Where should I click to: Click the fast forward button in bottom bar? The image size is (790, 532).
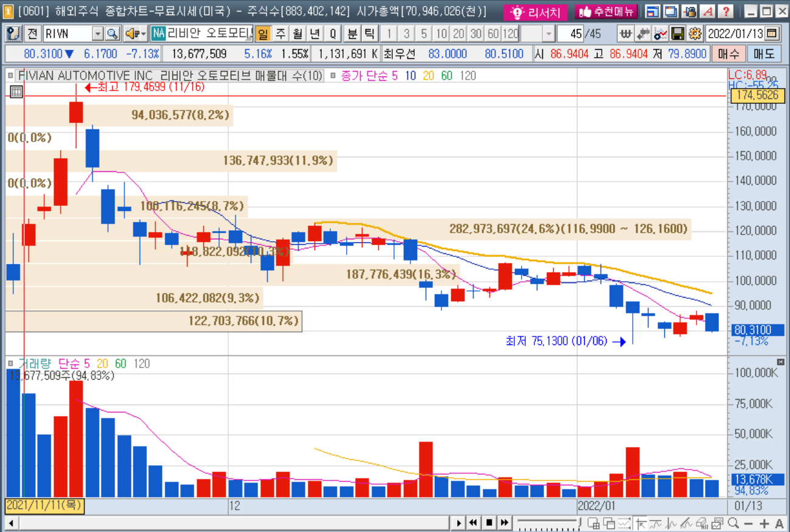(503, 523)
